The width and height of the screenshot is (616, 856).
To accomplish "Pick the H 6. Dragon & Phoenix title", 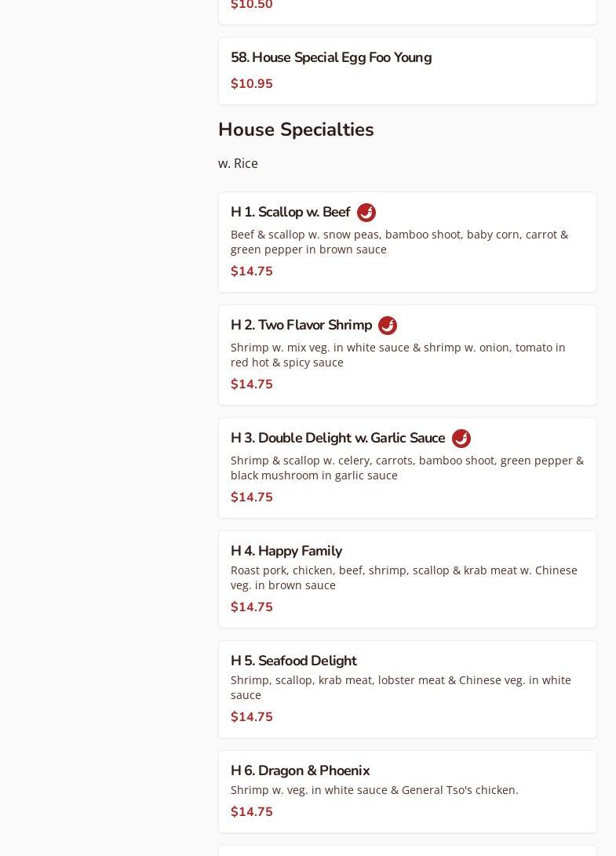I will [x=300, y=770].
